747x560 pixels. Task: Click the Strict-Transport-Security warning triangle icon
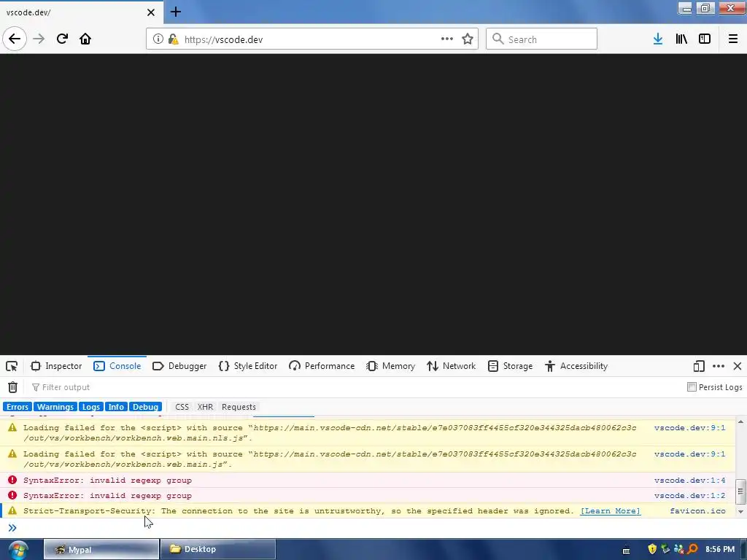click(x=12, y=510)
